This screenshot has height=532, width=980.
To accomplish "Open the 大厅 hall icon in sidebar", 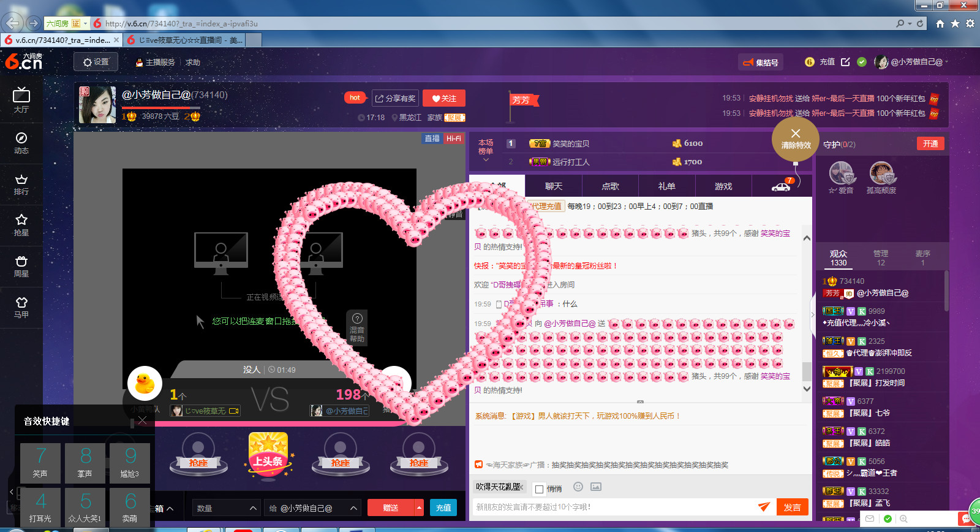I will point(21,100).
